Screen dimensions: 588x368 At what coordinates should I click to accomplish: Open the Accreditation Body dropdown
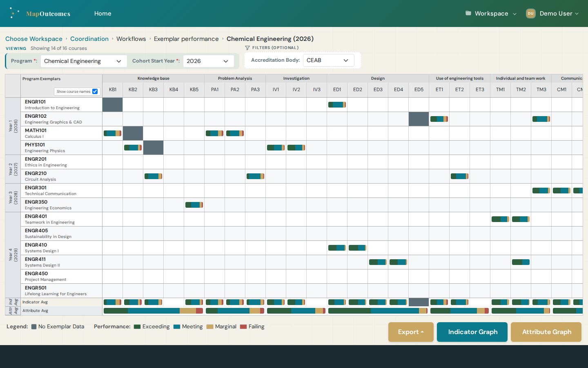click(328, 60)
